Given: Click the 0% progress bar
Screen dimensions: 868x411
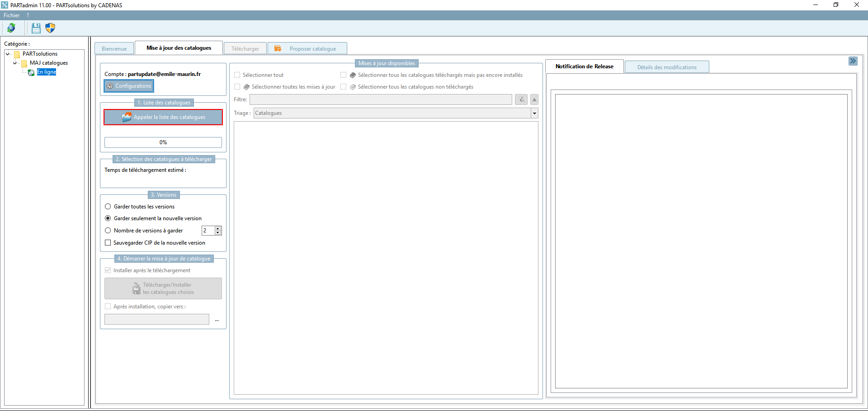Looking at the screenshot, I should pos(163,142).
